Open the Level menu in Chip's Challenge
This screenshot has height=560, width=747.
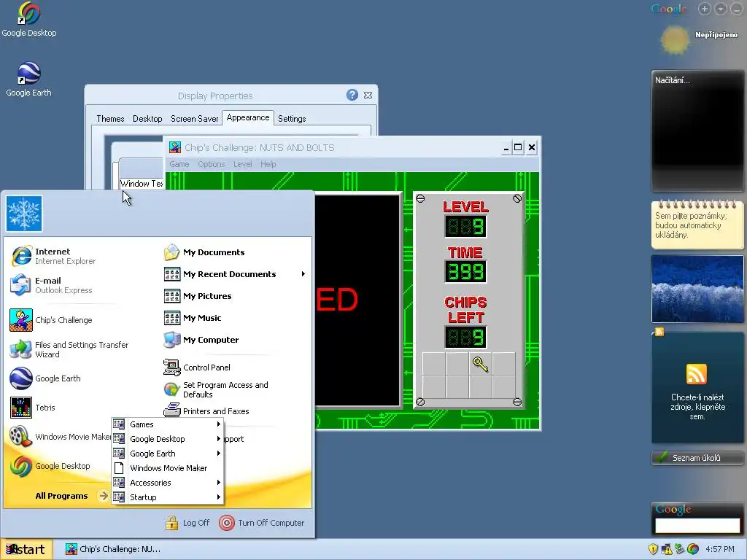pos(242,164)
